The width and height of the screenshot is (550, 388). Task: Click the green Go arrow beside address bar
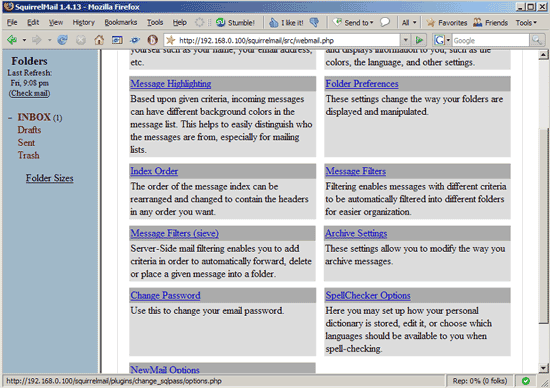tap(419, 40)
